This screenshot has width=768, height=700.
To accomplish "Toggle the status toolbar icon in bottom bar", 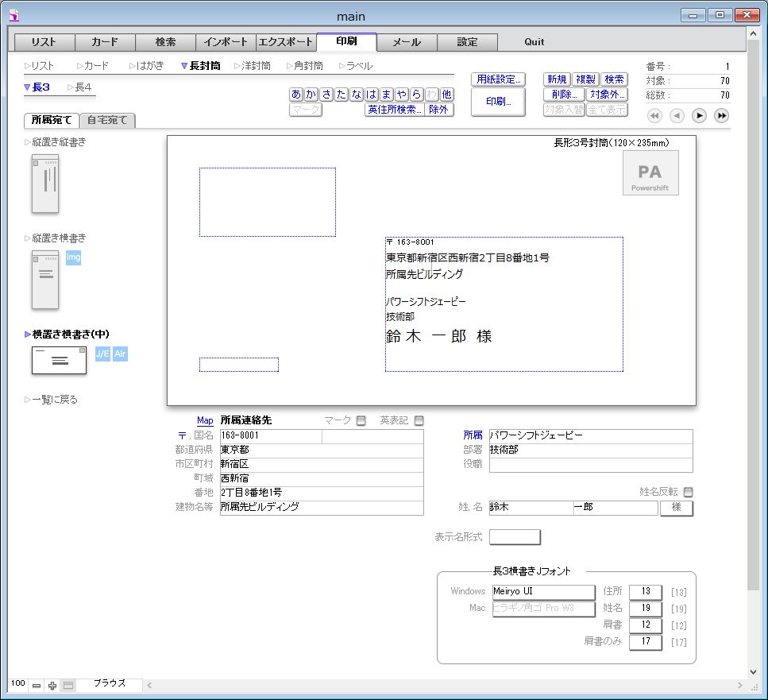I will pos(68,686).
